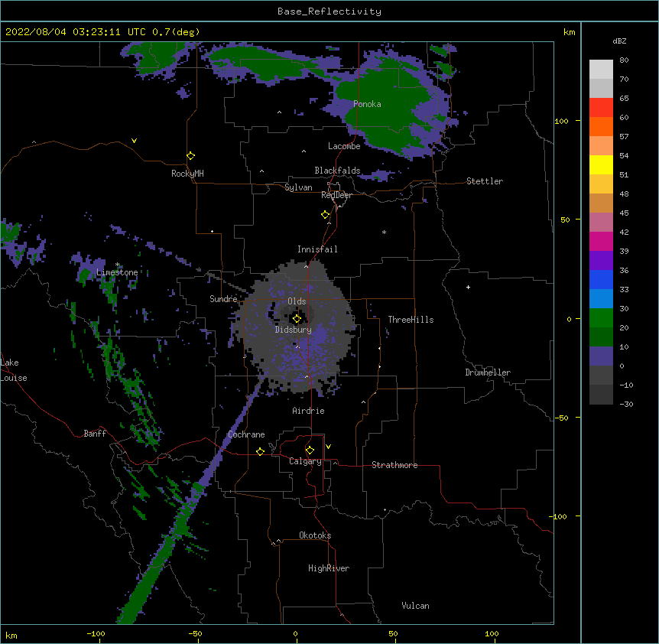Select the orange 57 dBZ color swatch
The height and width of the screenshot is (644, 659).
tap(601, 126)
